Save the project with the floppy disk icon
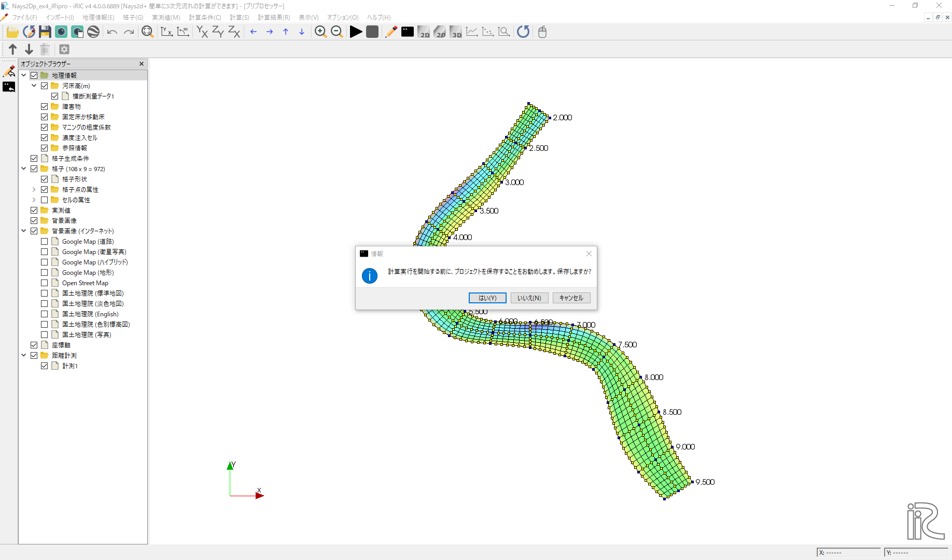952x560 pixels. tap(45, 32)
